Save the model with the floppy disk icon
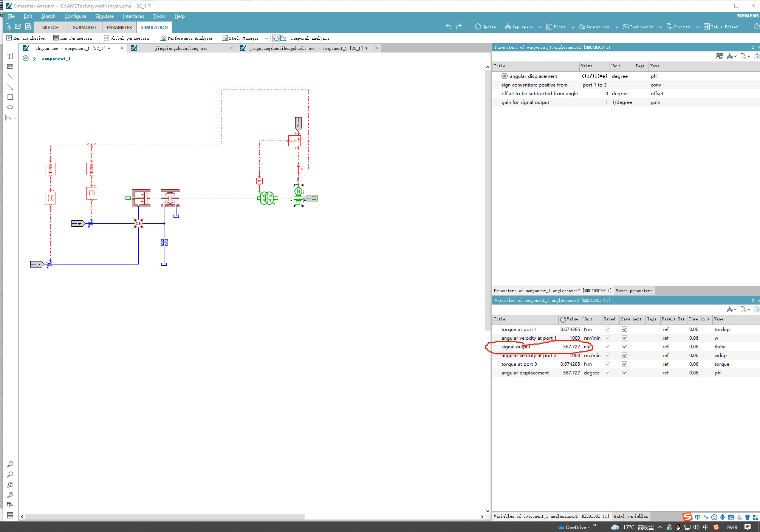This screenshot has width=760, height=532. click(x=28, y=27)
